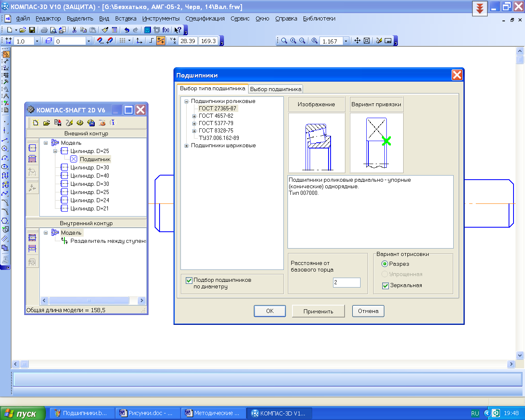The height and width of the screenshot is (420, 525).
Task: Add simple step via outer contour icon
Action: pyautogui.click(x=32, y=148)
